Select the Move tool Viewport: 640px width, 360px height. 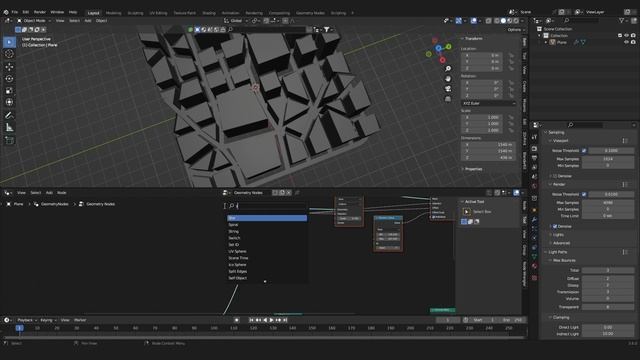[9, 67]
